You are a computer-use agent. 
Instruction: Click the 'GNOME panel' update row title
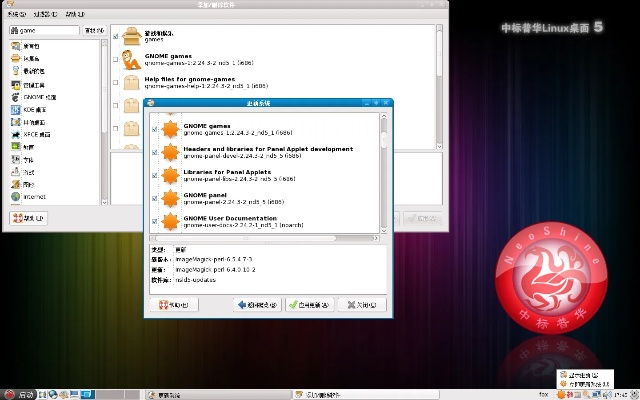coord(205,195)
